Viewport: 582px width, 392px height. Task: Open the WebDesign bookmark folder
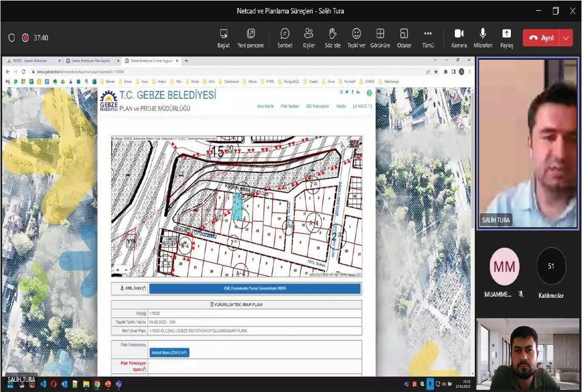coord(389,82)
